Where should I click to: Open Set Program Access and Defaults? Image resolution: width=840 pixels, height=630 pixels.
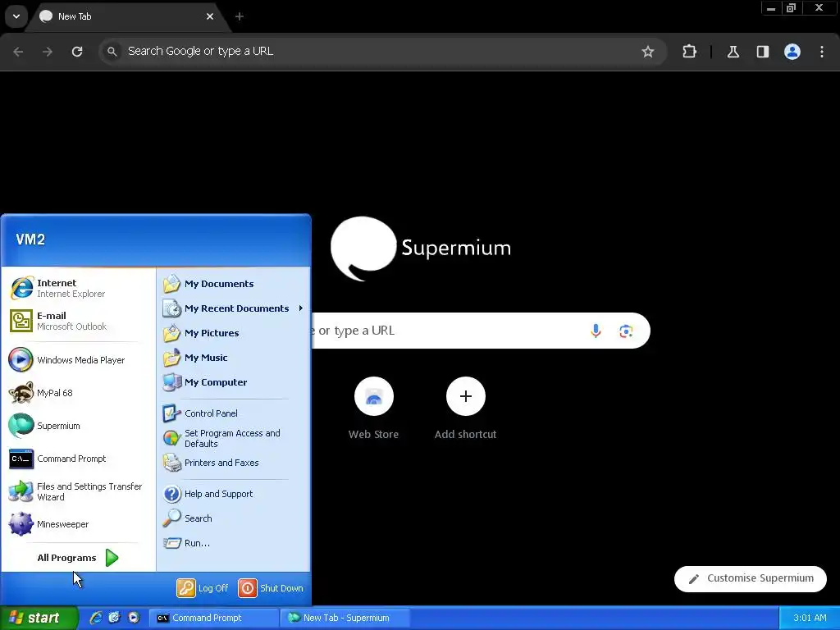coord(234,438)
